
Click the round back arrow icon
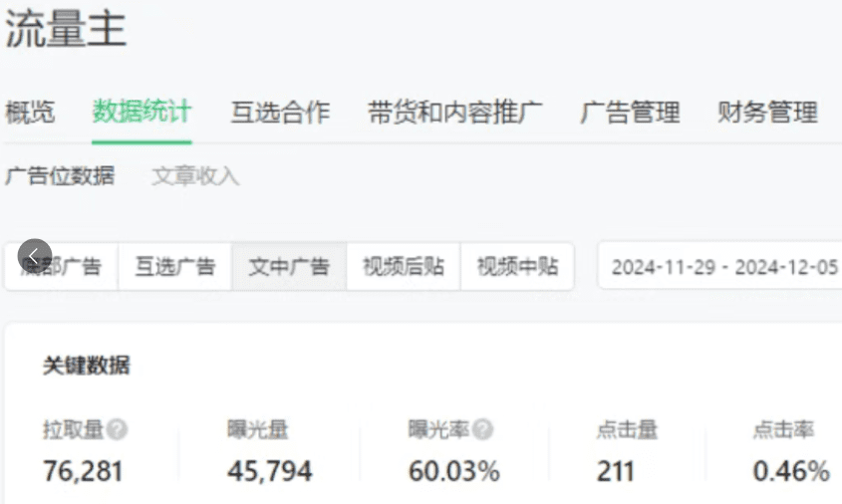point(34,256)
